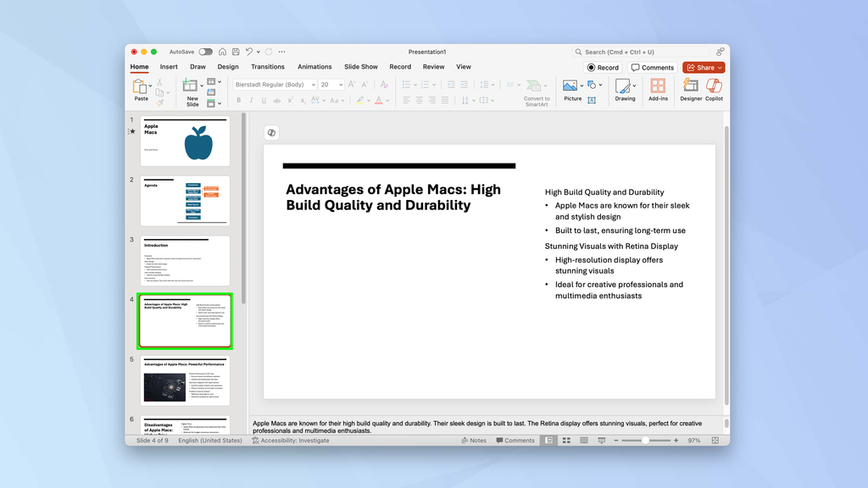The image size is (868, 488).
Task: Insert a Picture from the ribbon
Action: pos(569,87)
